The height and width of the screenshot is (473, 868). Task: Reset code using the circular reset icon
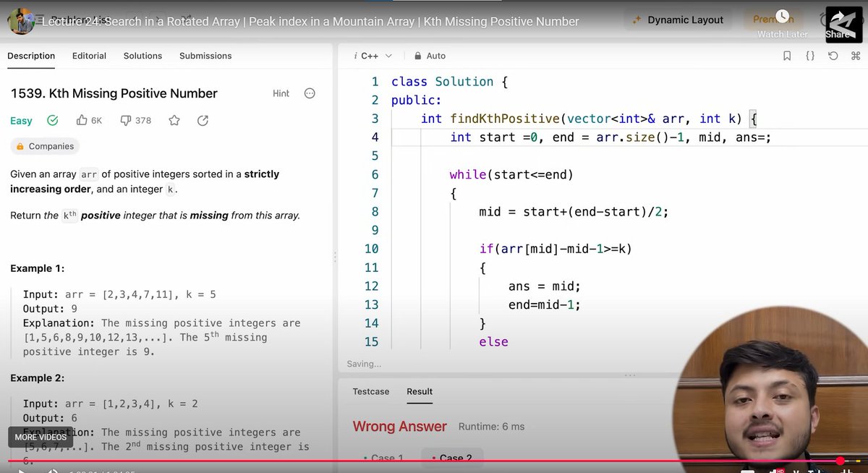tap(833, 56)
